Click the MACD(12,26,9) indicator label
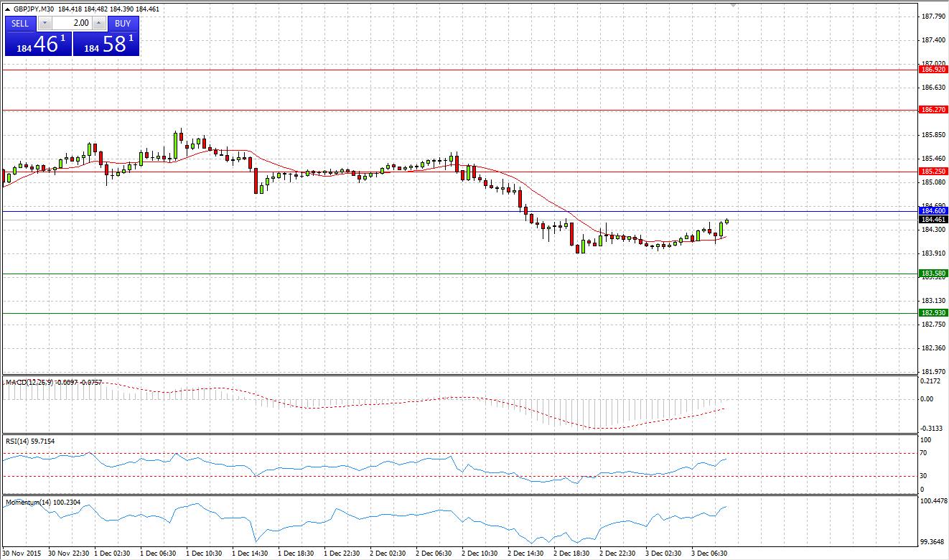The height and width of the screenshot is (560, 949). (28, 383)
